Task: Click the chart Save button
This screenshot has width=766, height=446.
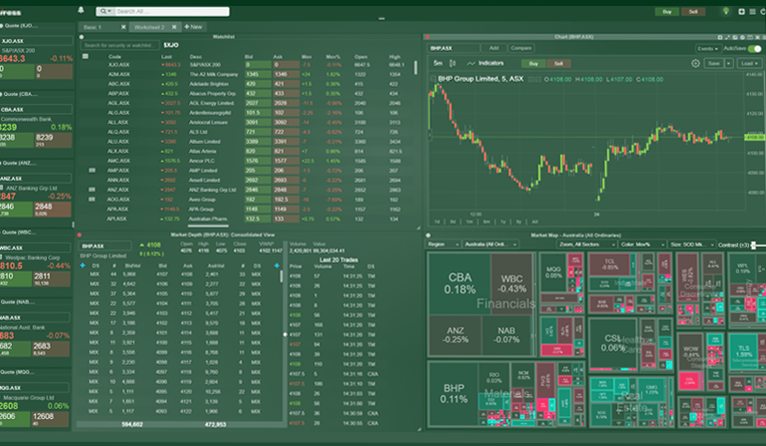Action: (714, 64)
